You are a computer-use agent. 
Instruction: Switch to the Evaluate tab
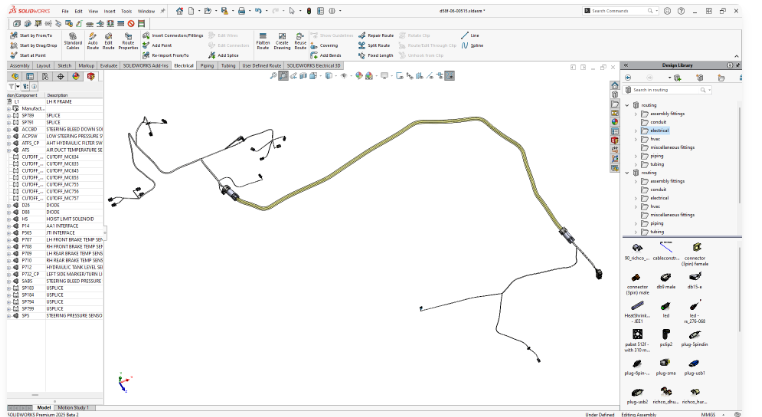(108, 66)
